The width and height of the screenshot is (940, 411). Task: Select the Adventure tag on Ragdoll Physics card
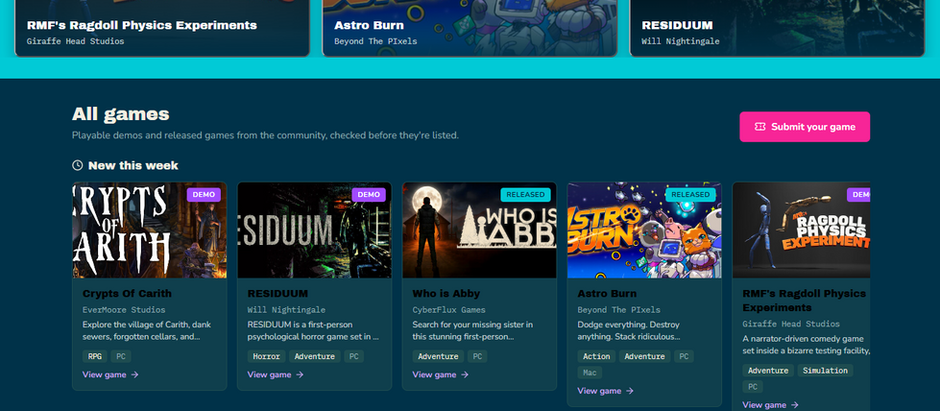[x=768, y=370]
